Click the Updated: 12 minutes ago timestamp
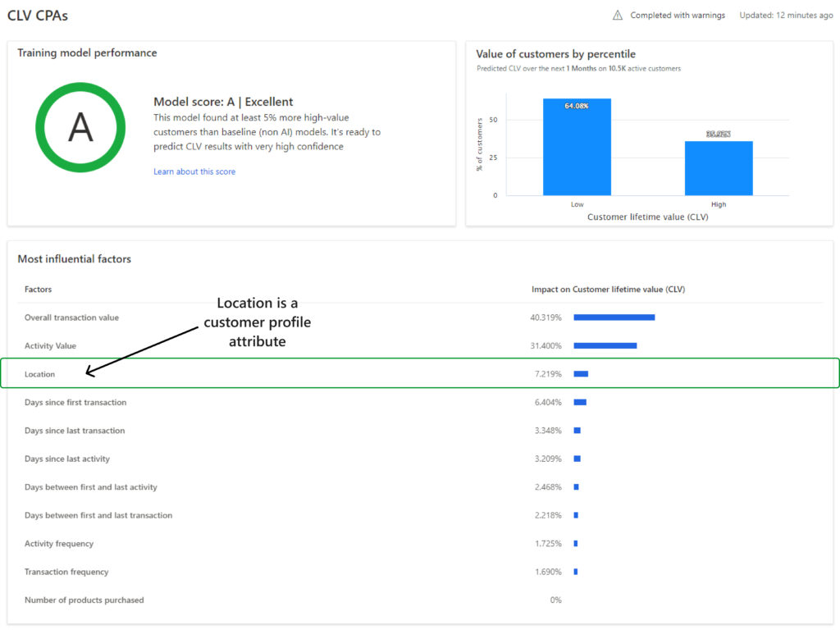 pyautogui.click(x=786, y=15)
